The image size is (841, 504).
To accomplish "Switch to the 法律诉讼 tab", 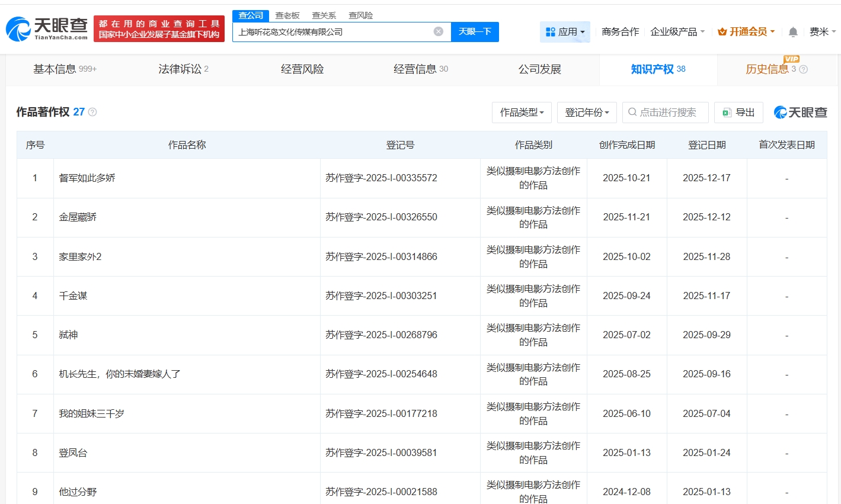I will point(183,69).
